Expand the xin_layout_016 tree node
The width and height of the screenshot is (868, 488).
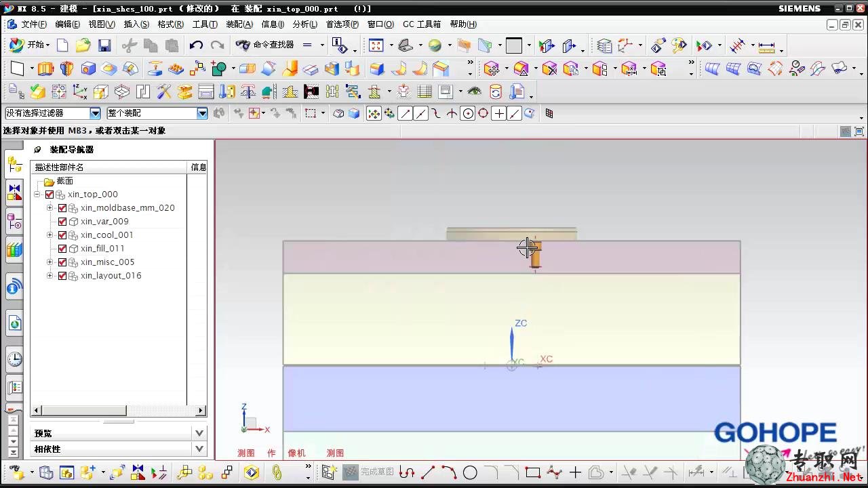click(x=50, y=276)
